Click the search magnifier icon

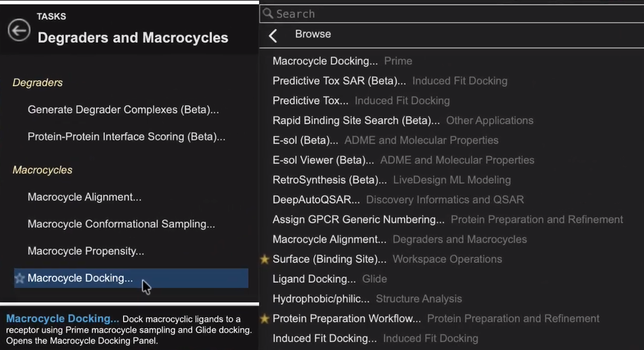tap(268, 13)
